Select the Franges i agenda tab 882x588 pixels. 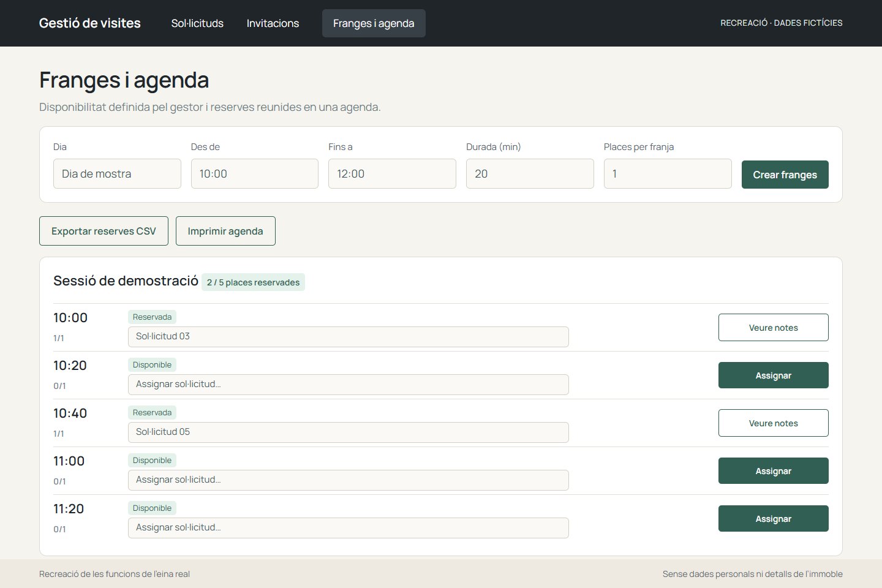coord(374,23)
